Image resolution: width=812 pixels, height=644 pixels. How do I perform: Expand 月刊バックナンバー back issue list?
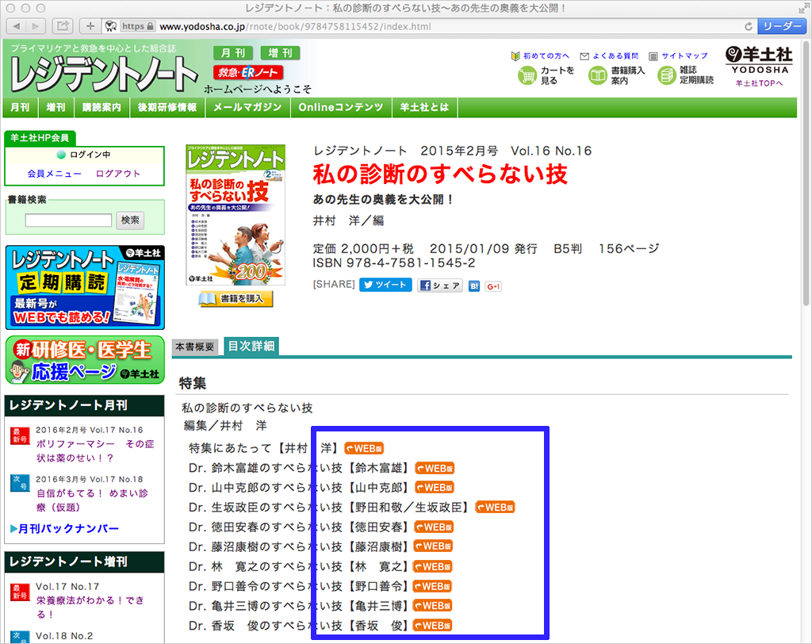click(x=64, y=528)
